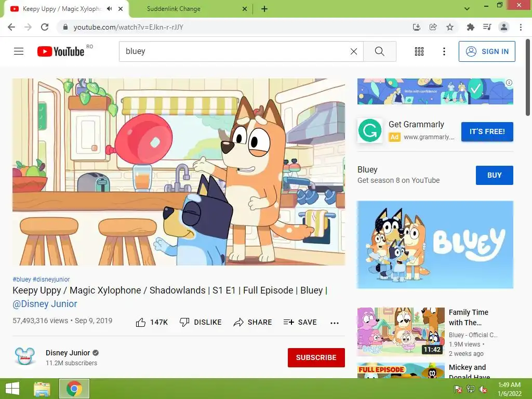
Task: Open a new browser tab
Action: click(x=264, y=9)
